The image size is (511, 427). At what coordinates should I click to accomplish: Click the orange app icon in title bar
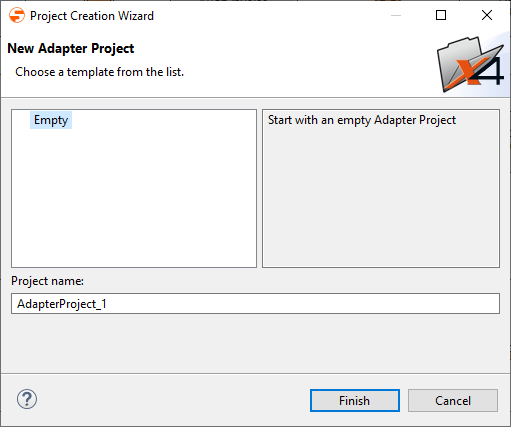tap(17, 15)
